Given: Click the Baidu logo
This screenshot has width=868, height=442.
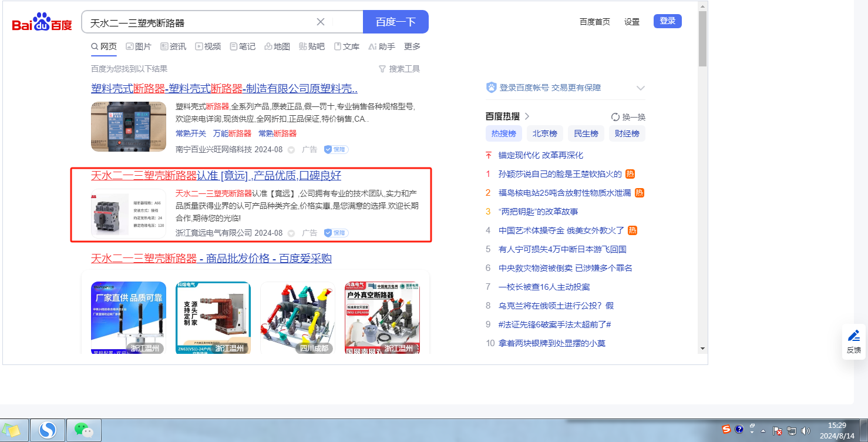Looking at the screenshot, I should (x=42, y=23).
